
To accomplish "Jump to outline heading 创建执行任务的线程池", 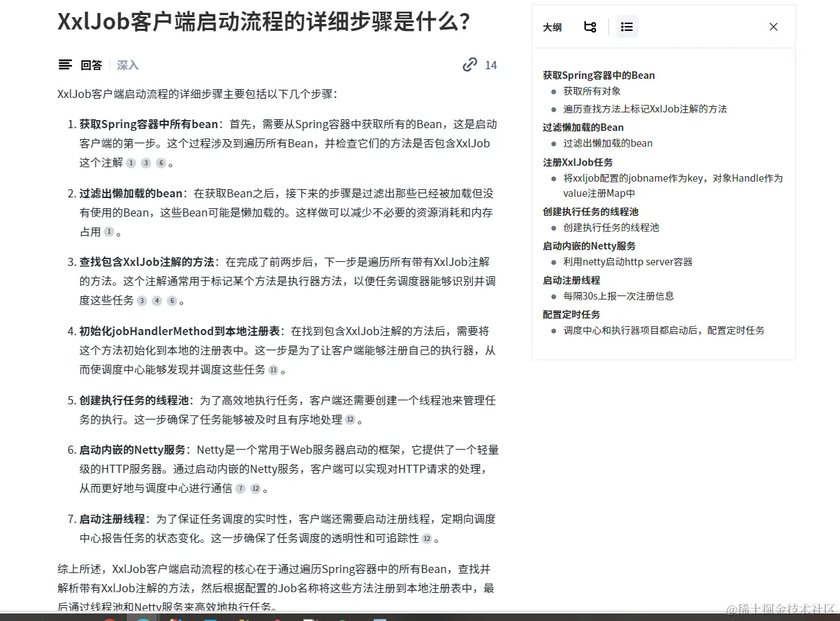I will (x=591, y=212).
